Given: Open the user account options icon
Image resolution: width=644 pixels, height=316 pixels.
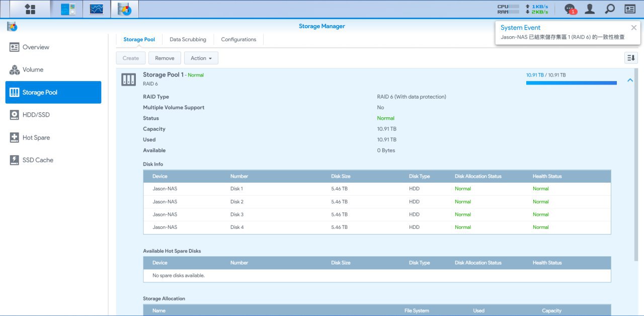Looking at the screenshot, I should point(590,9).
